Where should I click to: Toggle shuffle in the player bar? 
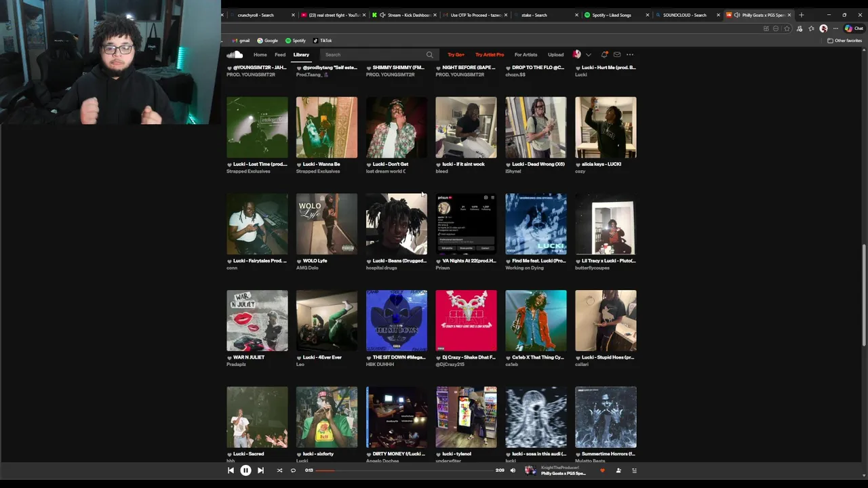tap(279, 470)
